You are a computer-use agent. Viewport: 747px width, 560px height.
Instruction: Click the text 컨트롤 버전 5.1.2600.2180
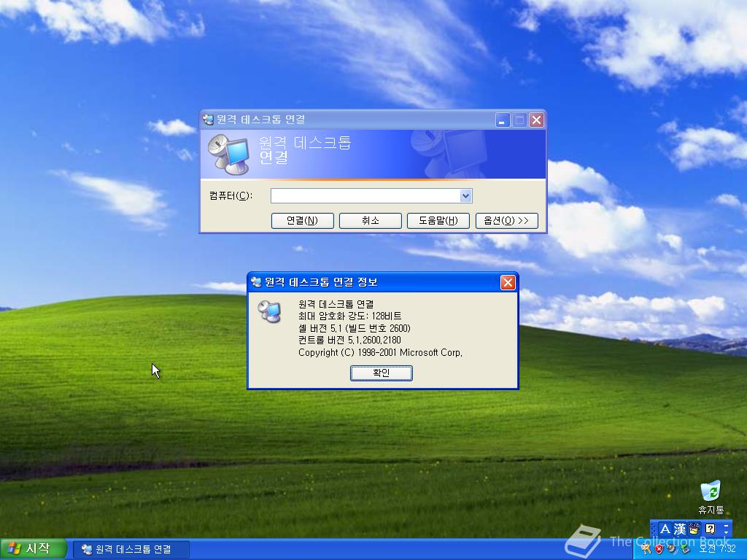(349, 340)
